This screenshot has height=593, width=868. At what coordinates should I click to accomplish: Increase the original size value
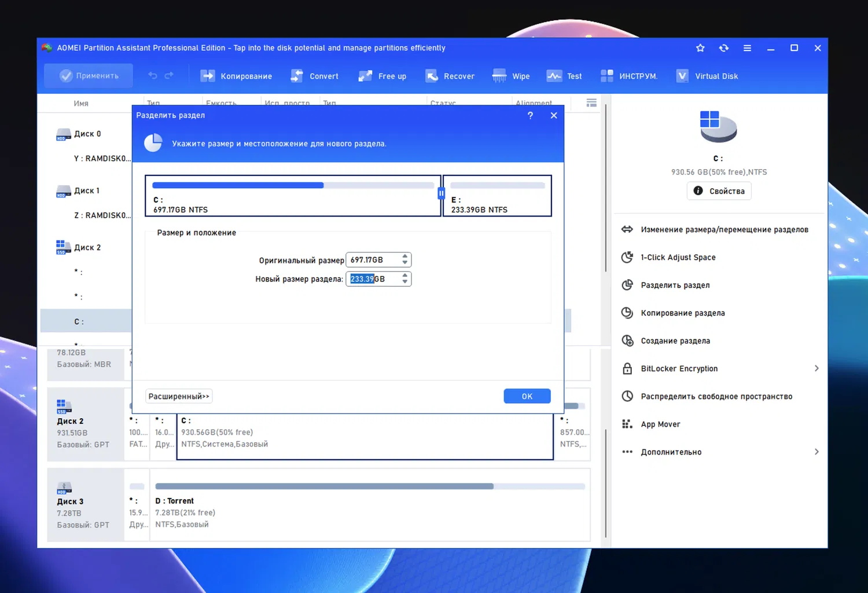pos(405,257)
